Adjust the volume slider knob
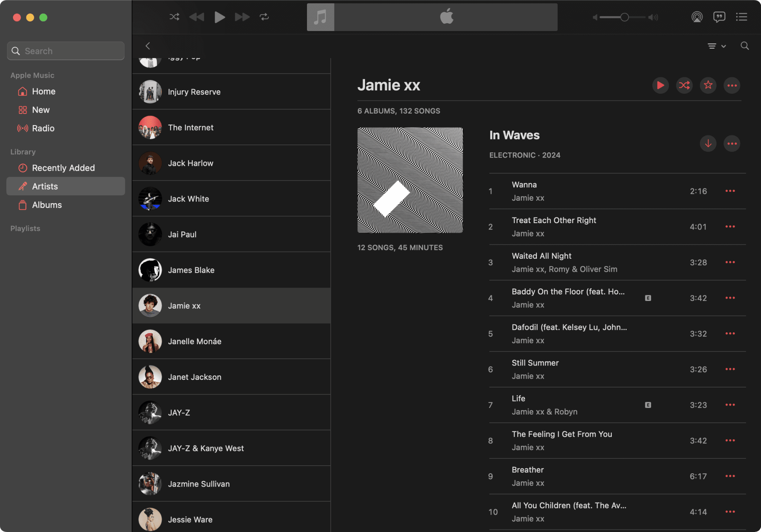 (x=624, y=17)
